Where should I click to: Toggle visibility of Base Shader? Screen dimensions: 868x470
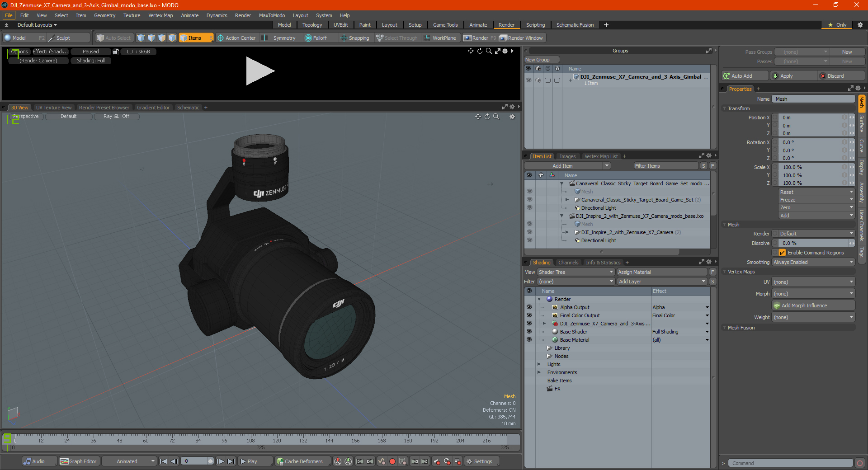(529, 332)
